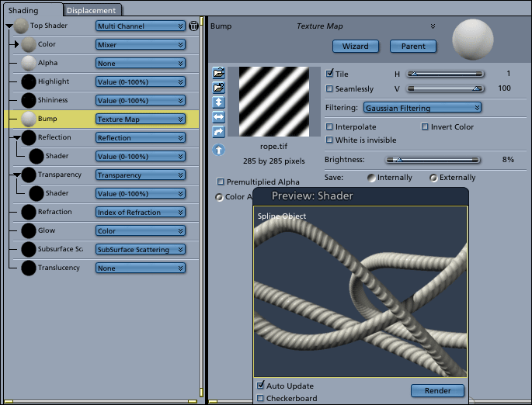Open the Bump channel Texture Map dropdown
The height and width of the screenshot is (405, 532).
[141, 119]
